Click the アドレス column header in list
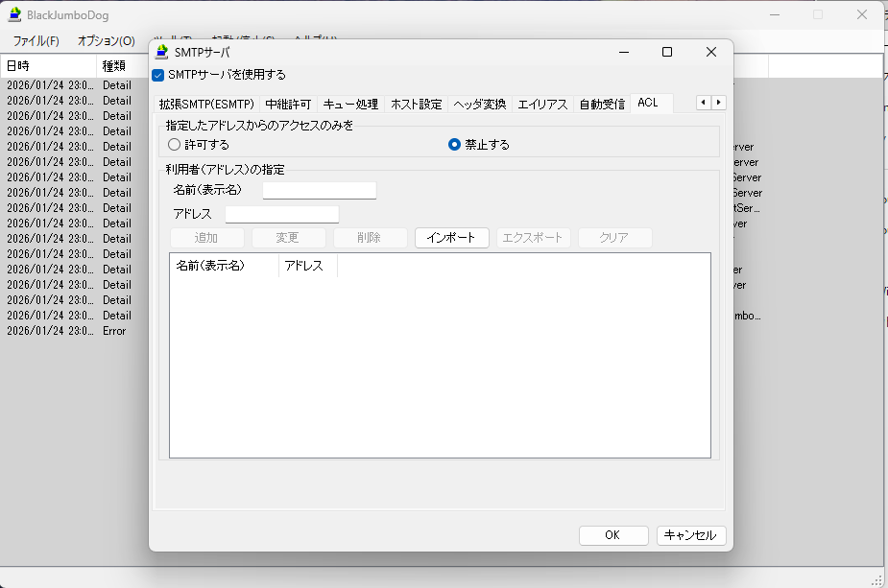Viewport: 888px width, 588px height. (307, 266)
